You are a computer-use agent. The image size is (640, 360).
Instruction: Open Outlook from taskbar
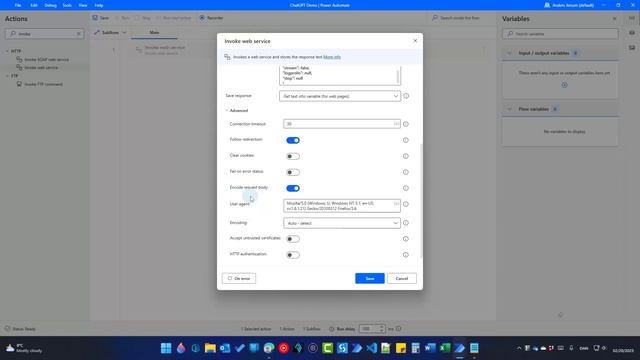[225, 348]
